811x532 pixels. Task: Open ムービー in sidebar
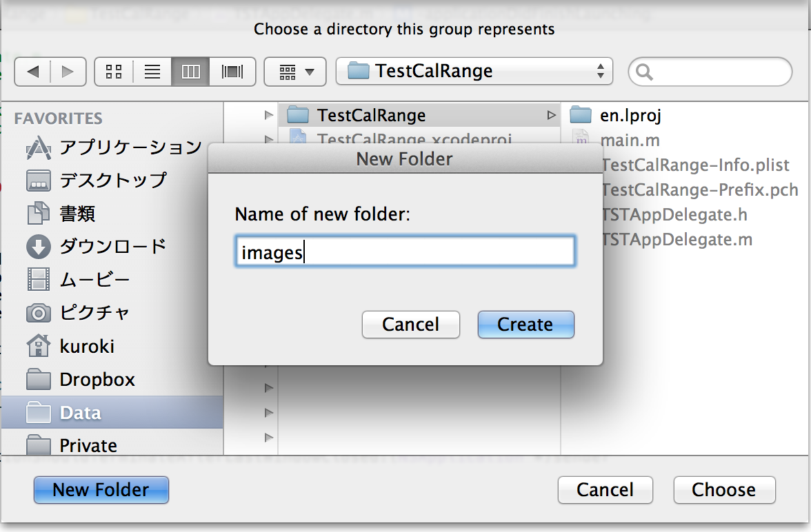[114, 280]
